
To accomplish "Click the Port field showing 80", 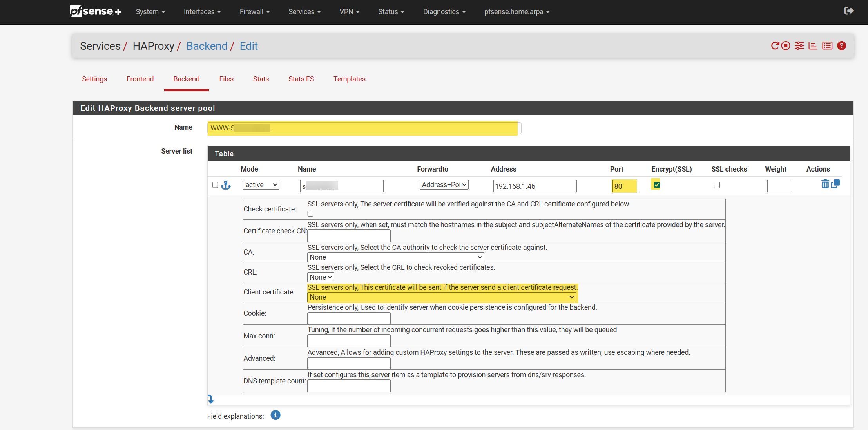I will coord(625,186).
